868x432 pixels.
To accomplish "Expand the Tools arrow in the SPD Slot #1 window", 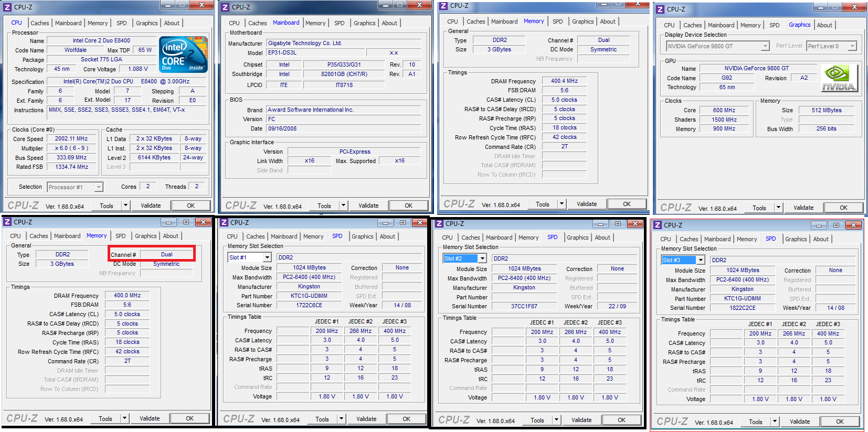I will point(341,419).
